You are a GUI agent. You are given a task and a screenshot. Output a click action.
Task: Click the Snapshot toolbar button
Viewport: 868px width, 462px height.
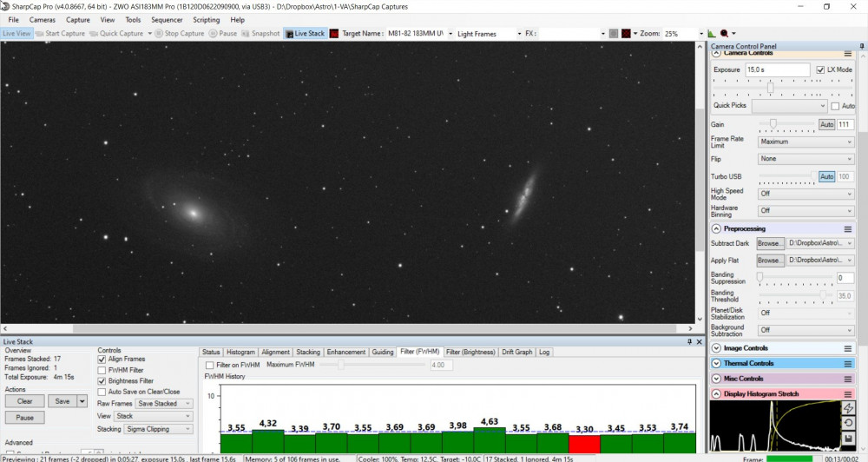tap(260, 33)
